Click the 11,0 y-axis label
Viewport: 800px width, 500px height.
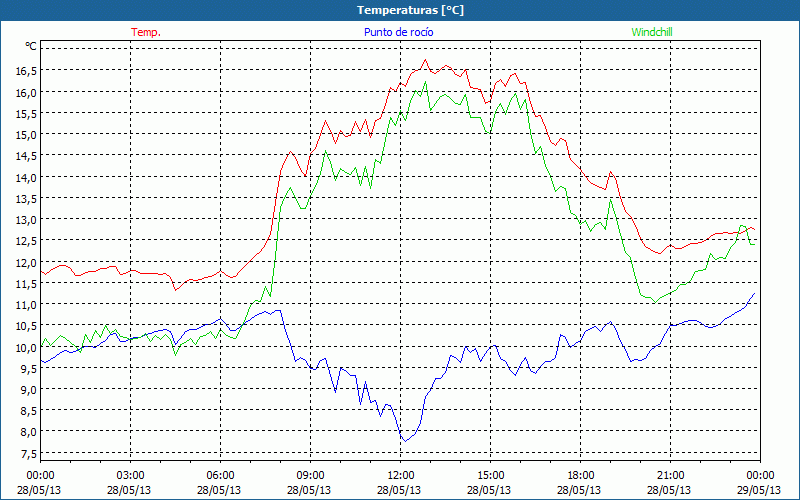[26, 305]
